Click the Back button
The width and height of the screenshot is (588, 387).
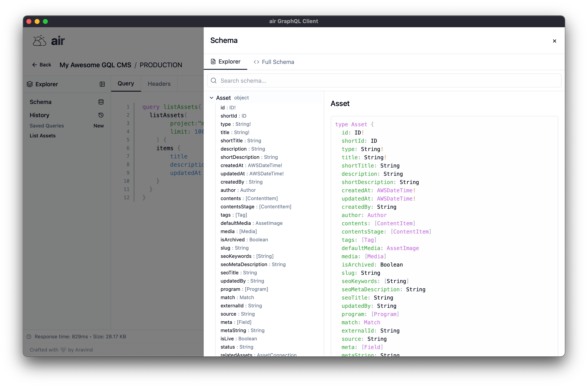click(41, 65)
